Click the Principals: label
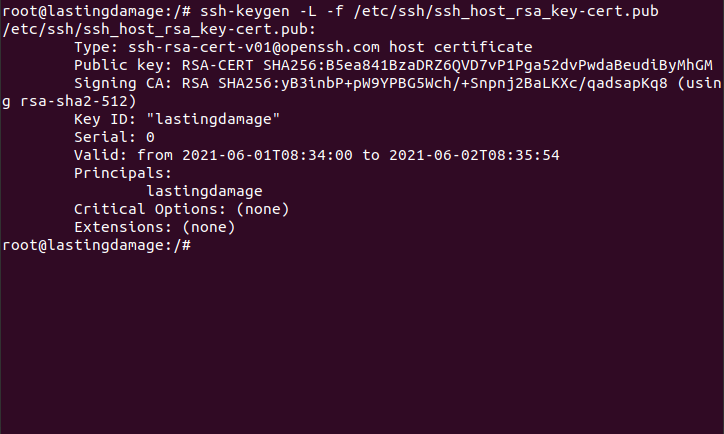The image size is (724, 434). (123, 173)
